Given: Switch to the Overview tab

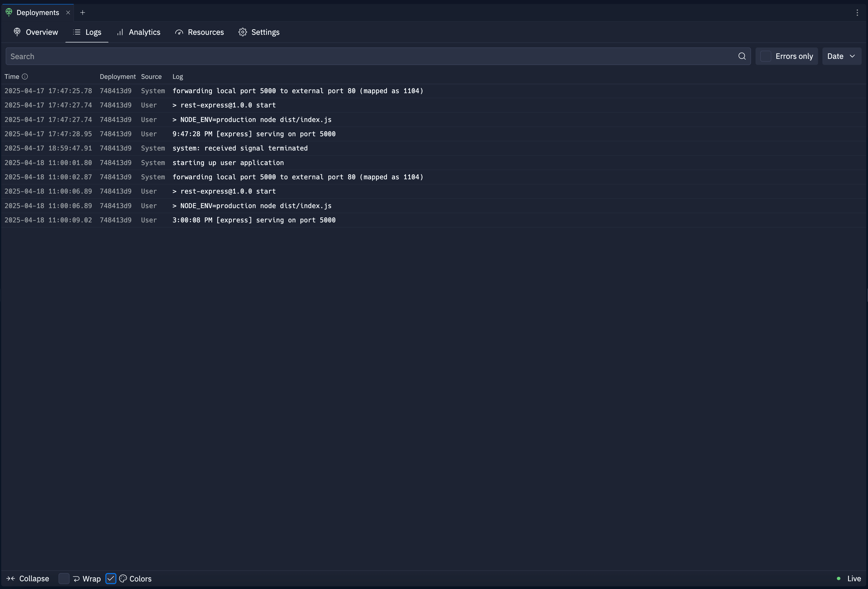Looking at the screenshot, I should 36,32.
